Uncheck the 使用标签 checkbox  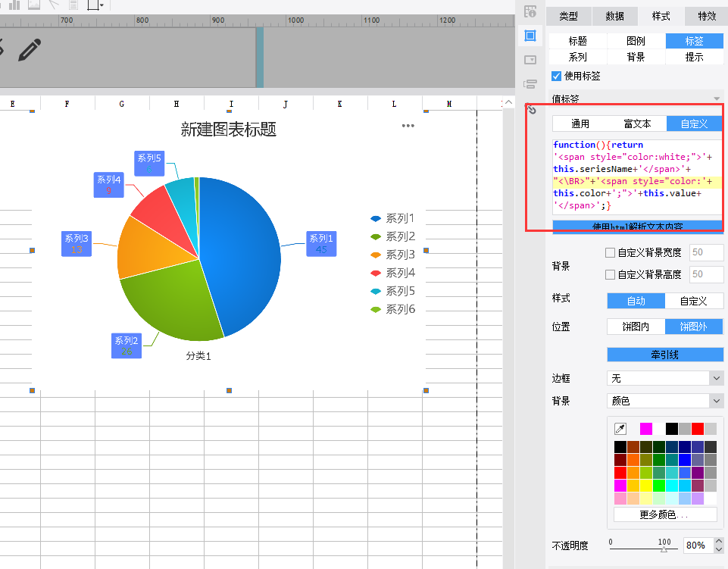click(x=556, y=76)
